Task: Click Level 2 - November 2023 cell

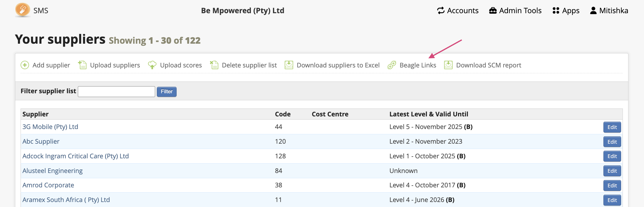Action: 426,141
